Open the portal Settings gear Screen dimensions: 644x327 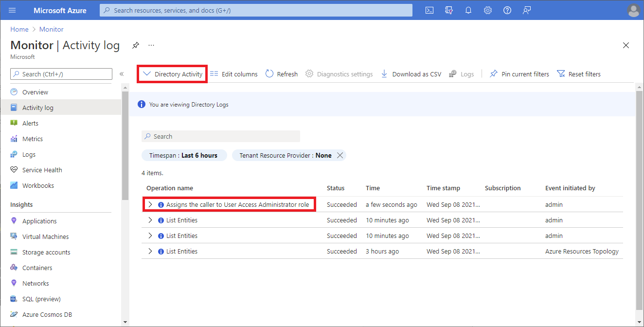click(x=487, y=10)
